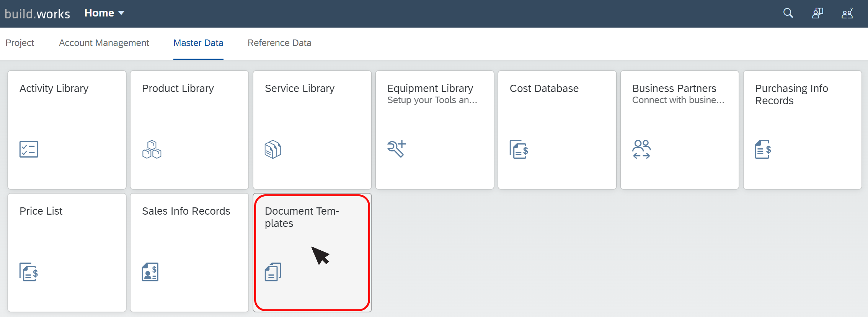Click the Equipment Library wrench icon
The height and width of the screenshot is (317, 868).
point(396,149)
